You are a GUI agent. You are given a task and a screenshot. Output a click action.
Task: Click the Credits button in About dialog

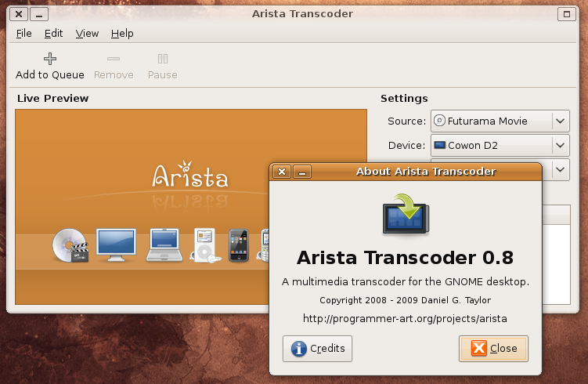pos(317,348)
